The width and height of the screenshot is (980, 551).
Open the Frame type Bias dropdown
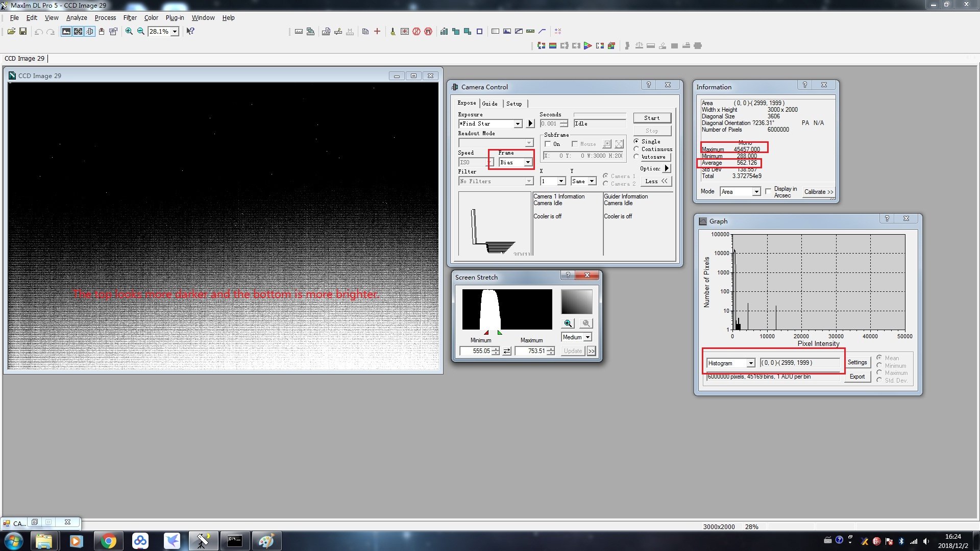point(528,163)
